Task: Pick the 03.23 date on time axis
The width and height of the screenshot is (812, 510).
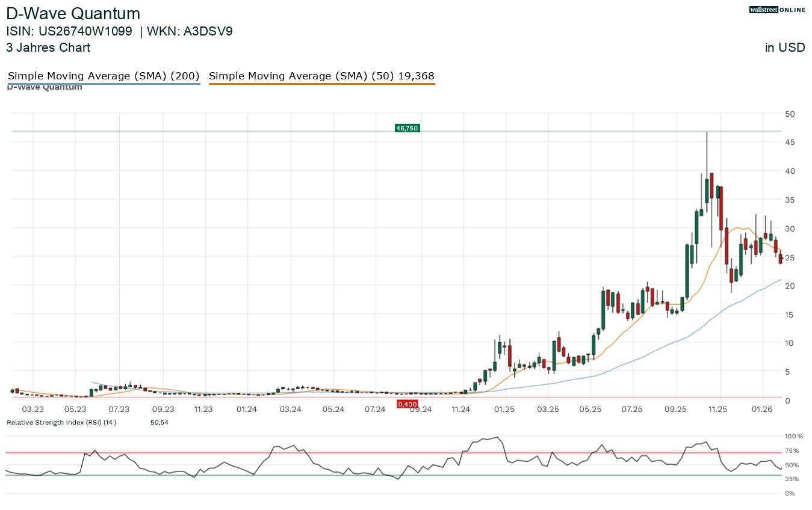Action: 33,410
